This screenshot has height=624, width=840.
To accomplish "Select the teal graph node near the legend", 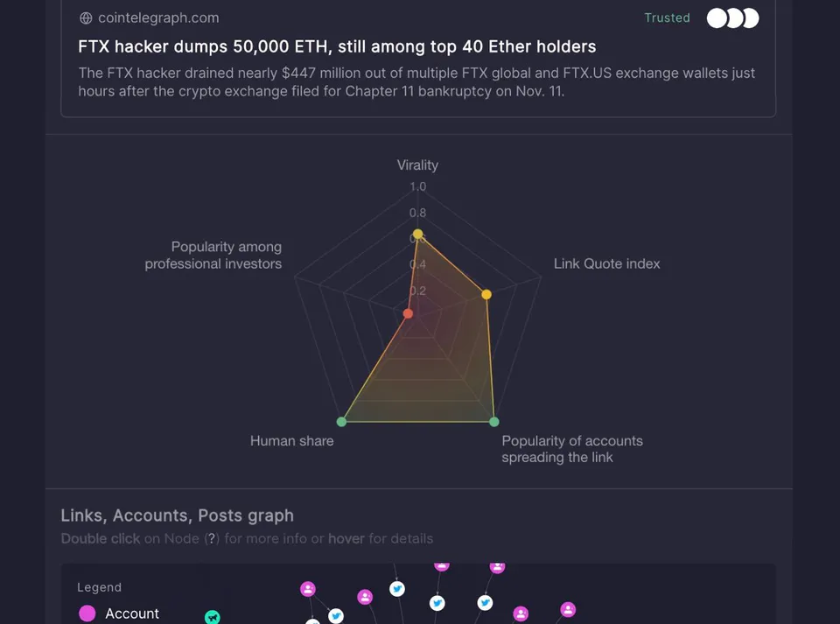I will point(212,618).
